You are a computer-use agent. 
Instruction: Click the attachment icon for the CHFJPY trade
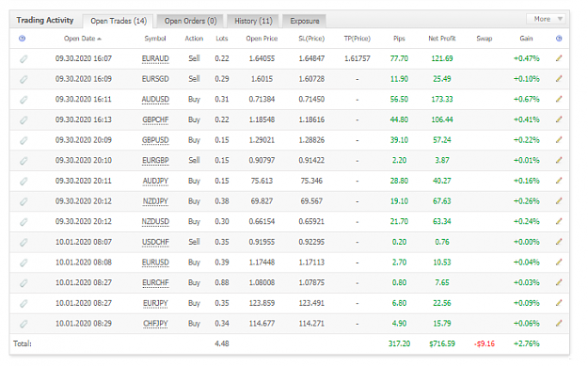(24, 324)
